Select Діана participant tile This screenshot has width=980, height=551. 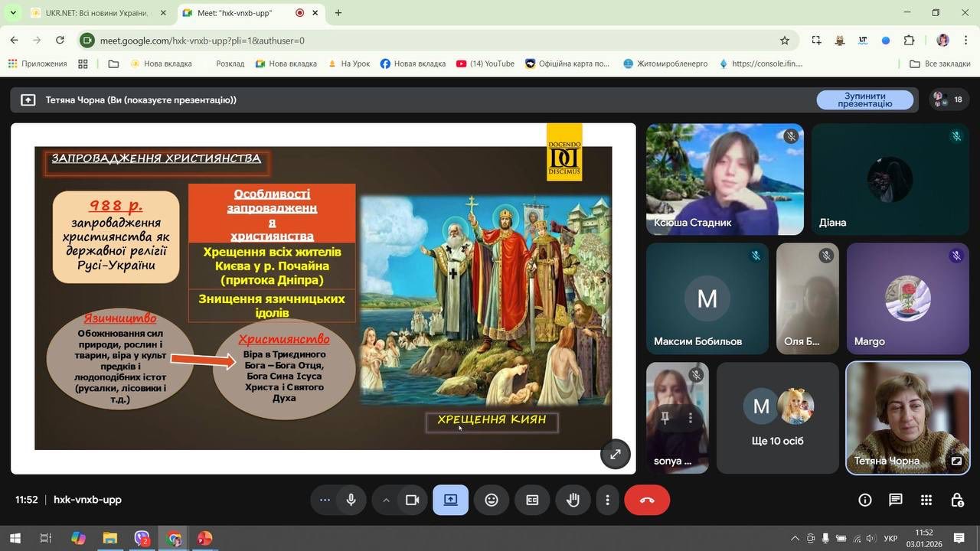[x=890, y=179]
